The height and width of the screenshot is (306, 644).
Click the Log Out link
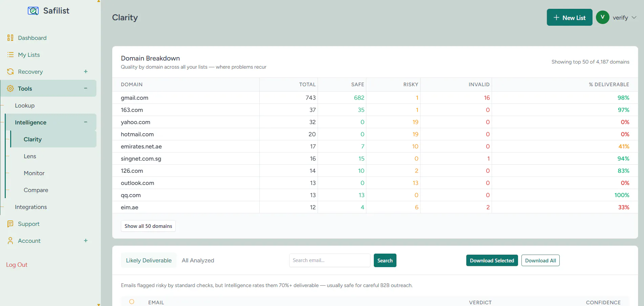[17, 265]
